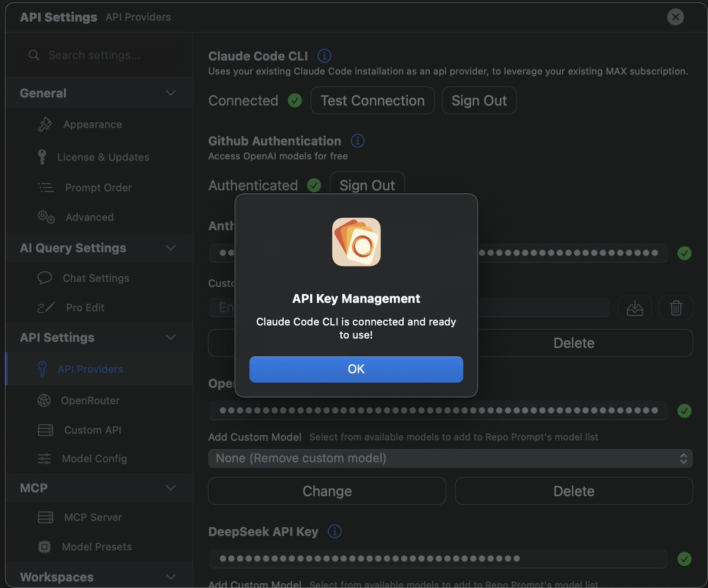
Task: Click the Pro Edit pencil icon
Action: click(x=46, y=307)
